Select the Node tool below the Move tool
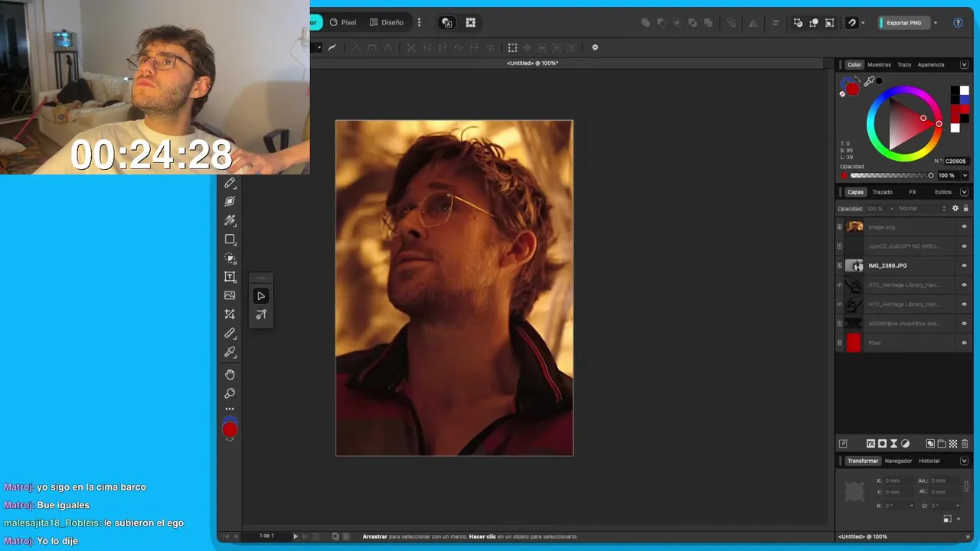This screenshot has height=551, width=980. point(261,315)
